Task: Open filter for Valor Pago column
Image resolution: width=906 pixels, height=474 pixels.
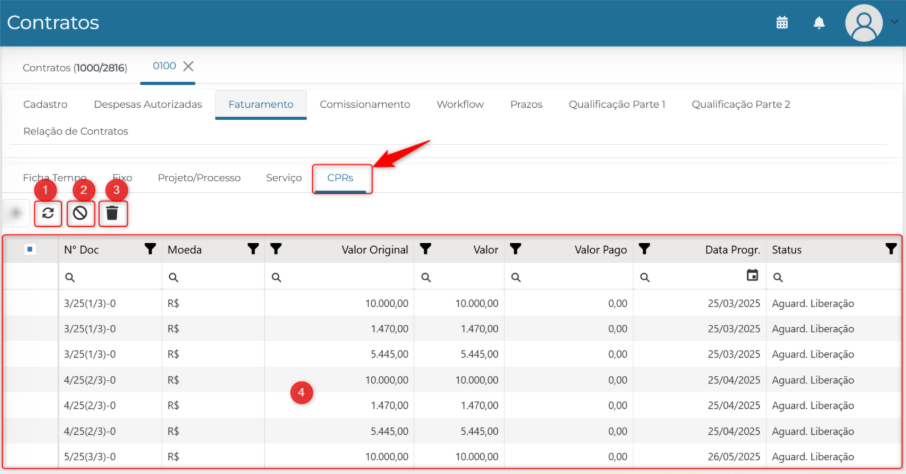Action: click(515, 249)
